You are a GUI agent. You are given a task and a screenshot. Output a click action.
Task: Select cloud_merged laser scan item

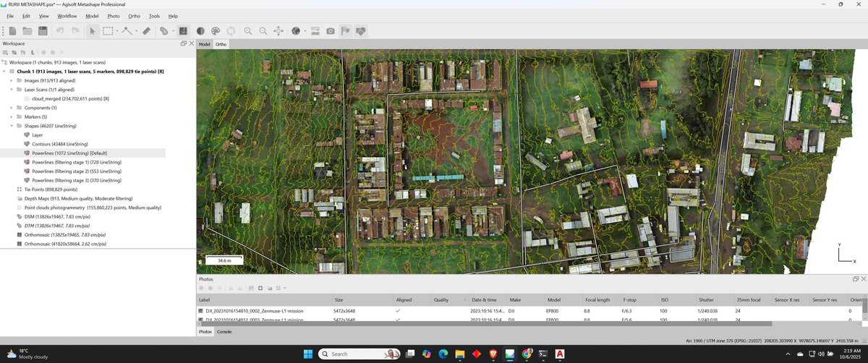click(x=70, y=98)
